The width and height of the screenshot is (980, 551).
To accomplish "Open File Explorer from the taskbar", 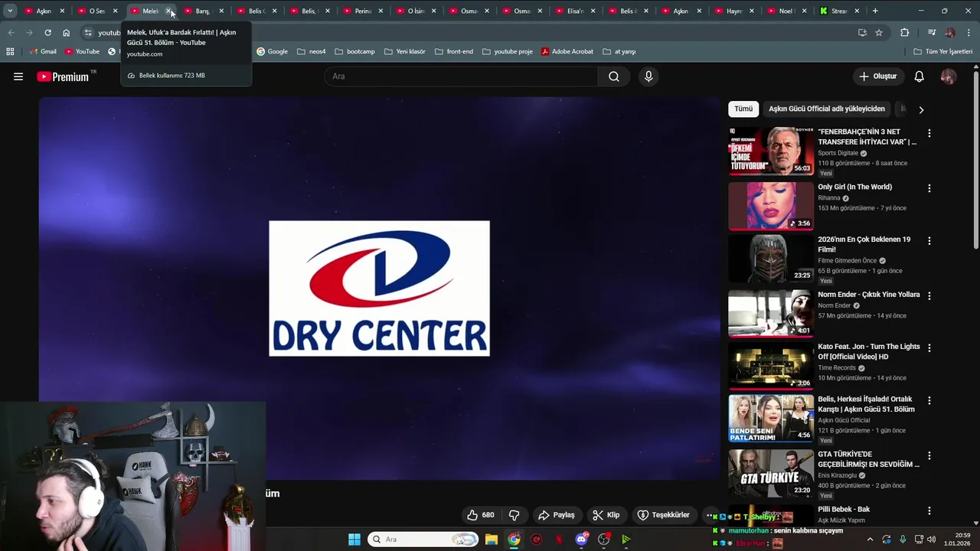I will pyautogui.click(x=491, y=540).
